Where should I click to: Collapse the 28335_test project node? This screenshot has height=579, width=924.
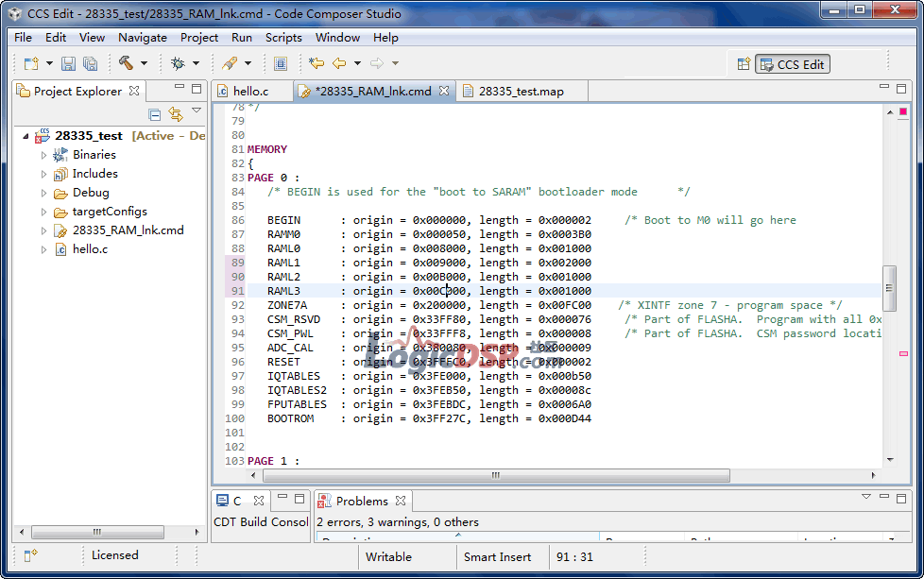[x=26, y=136]
